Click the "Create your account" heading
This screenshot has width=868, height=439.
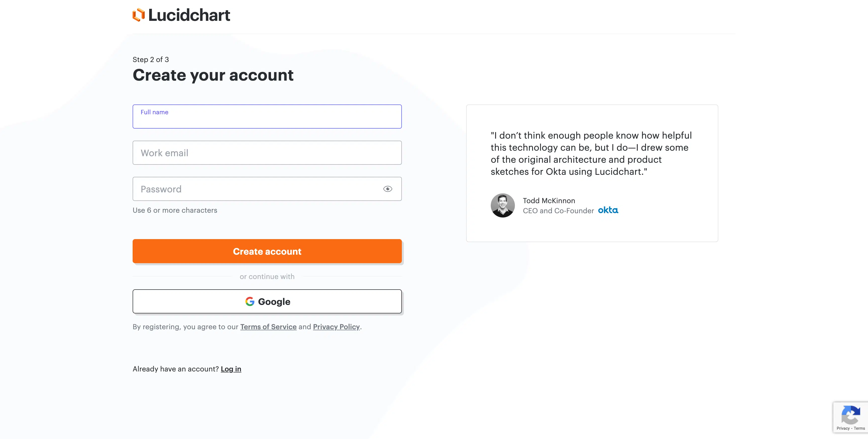(213, 75)
